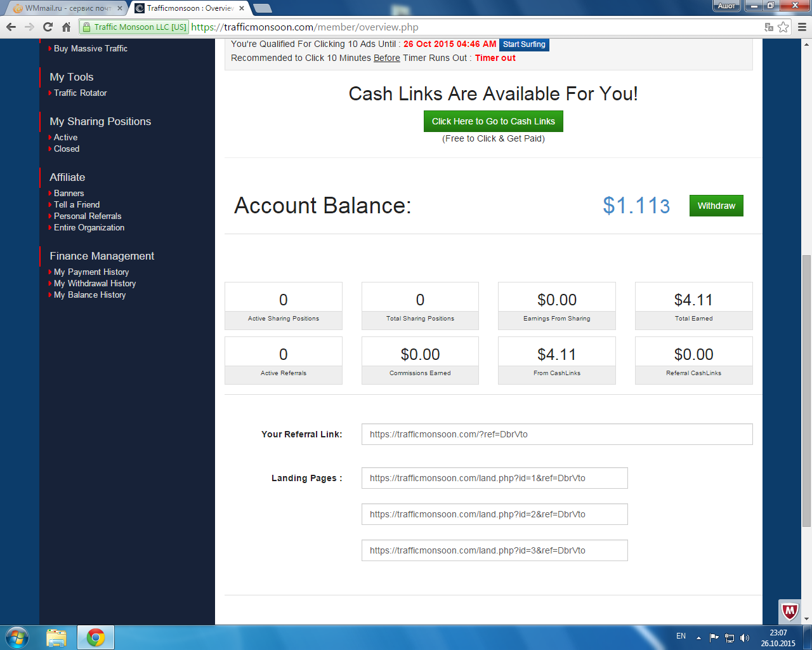
Task: Open the browser home page icon
Action: click(x=66, y=27)
